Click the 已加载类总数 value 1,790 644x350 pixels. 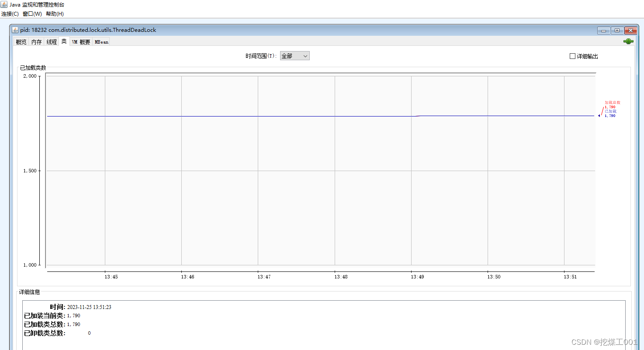coord(73,324)
